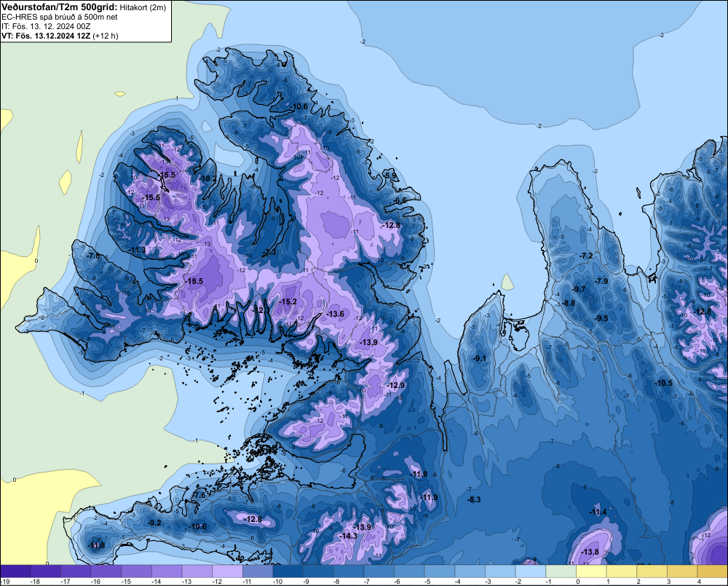Screen dimensions: 728x586
Task: Click the legend tick label '-3'
Action: (x=489, y=582)
